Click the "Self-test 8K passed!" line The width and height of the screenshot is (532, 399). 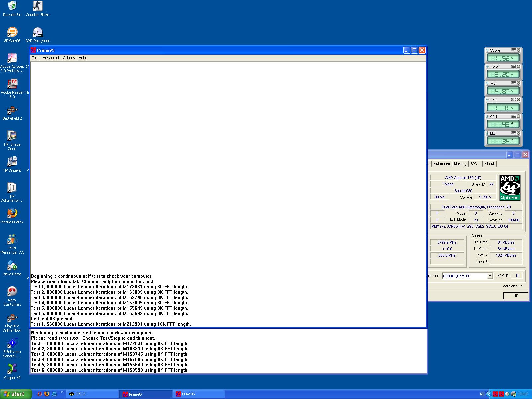(52, 319)
